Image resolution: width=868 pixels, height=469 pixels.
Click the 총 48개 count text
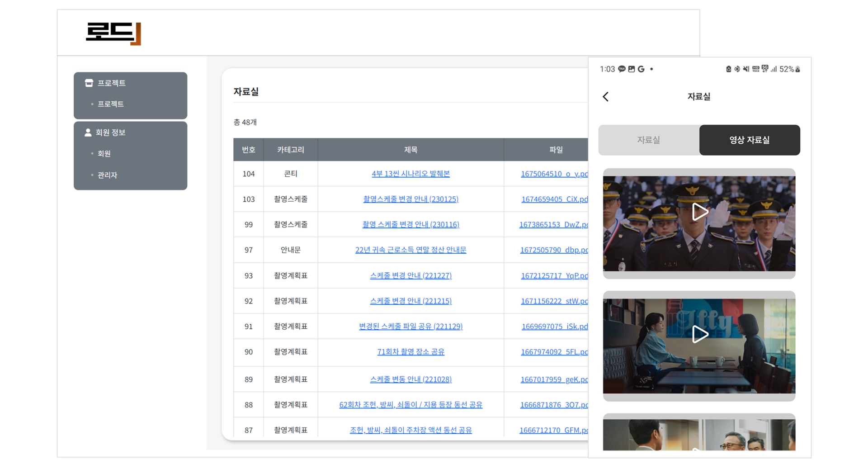(245, 122)
